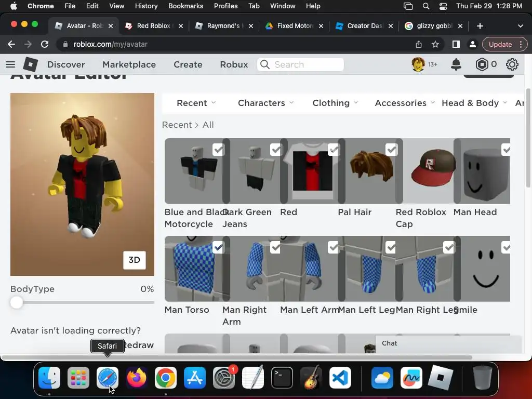Open the Robux balance icon
The width and height of the screenshot is (532, 399).
(x=482, y=64)
